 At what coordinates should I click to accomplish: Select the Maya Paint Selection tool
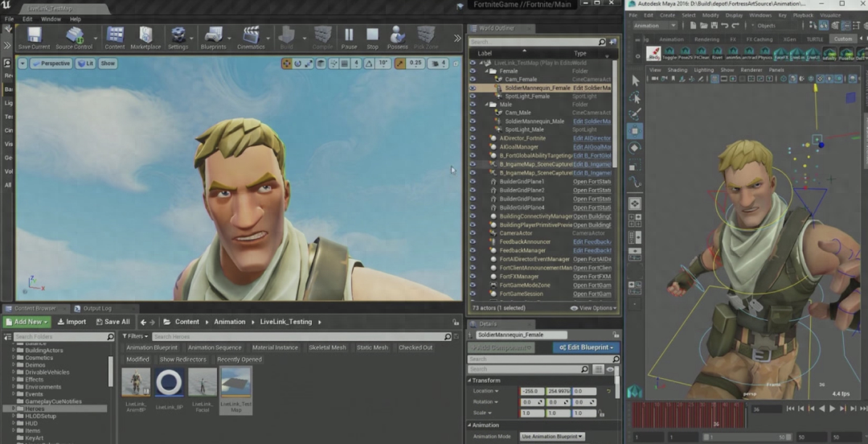pyautogui.click(x=635, y=114)
